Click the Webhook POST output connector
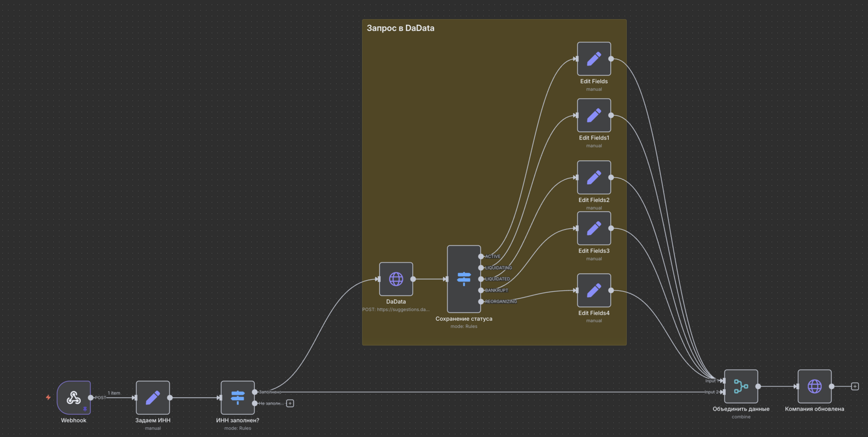Viewport: 868px width, 437px height. pos(91,398)
